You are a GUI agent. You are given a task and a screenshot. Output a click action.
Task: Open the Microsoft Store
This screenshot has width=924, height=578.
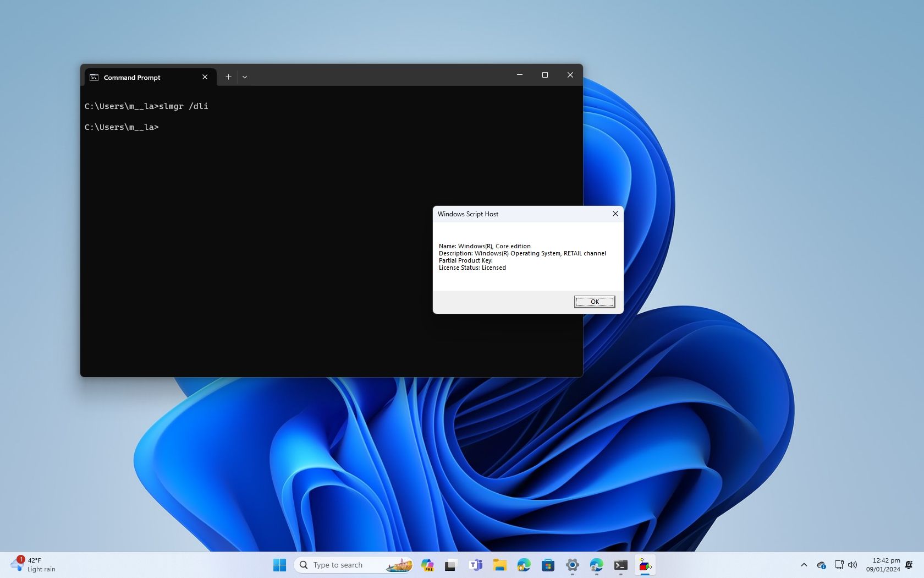pos(548,565)
